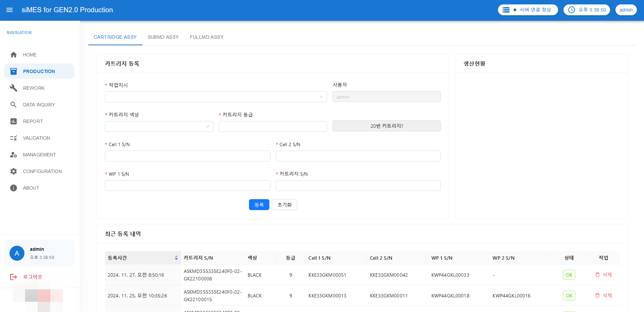Sort by 등록시간 using the sort arrows
This screenshot has width=644, height=312.
[x=176, y=258]
